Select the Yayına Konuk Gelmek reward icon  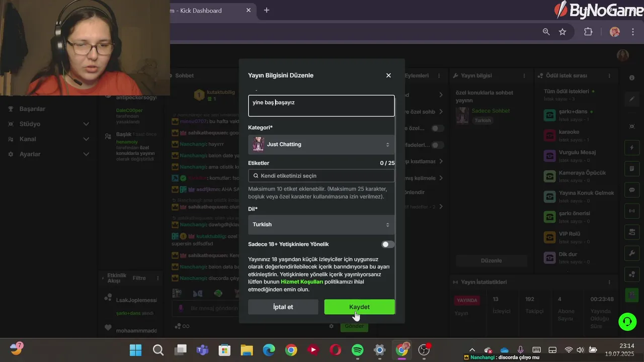[550, 196]
